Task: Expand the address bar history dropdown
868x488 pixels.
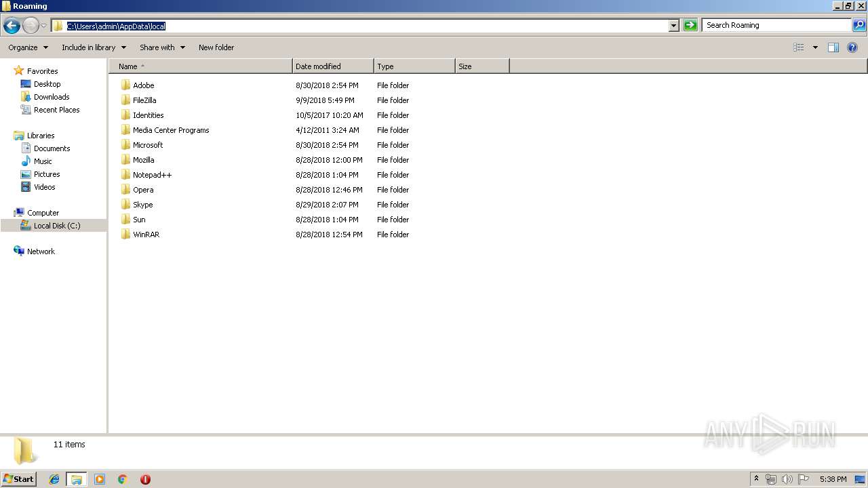Action: coord(673,26)
